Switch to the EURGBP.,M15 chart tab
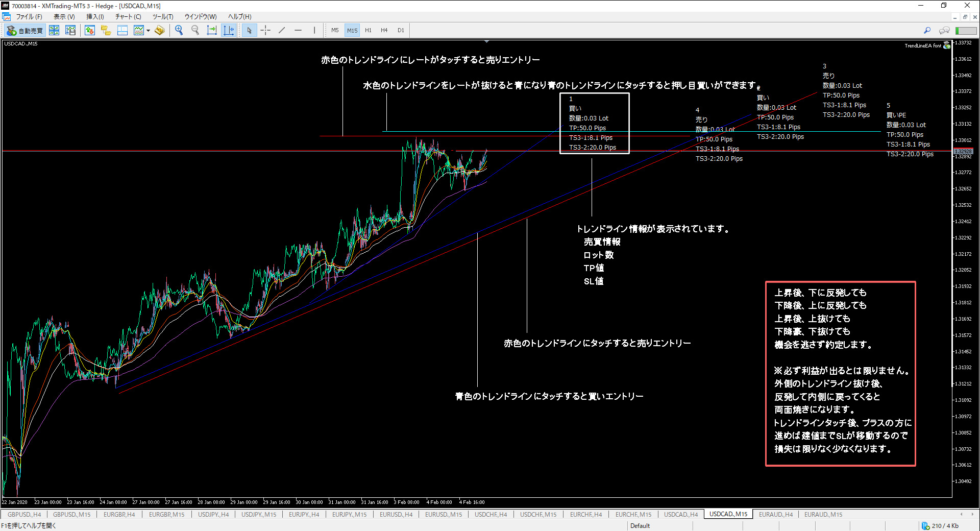The height and width of the screenshot is (531, 980). pyautogui.click(x=166, y=514)
